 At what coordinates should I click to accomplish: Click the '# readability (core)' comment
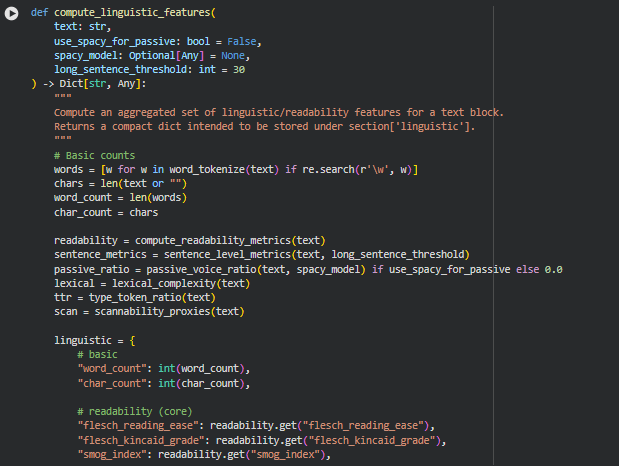(132, 412)
